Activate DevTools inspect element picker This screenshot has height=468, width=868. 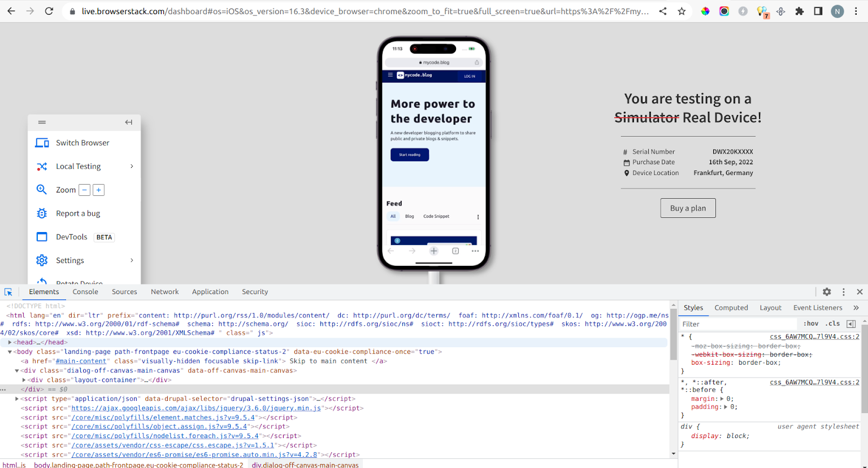[8, 292]
